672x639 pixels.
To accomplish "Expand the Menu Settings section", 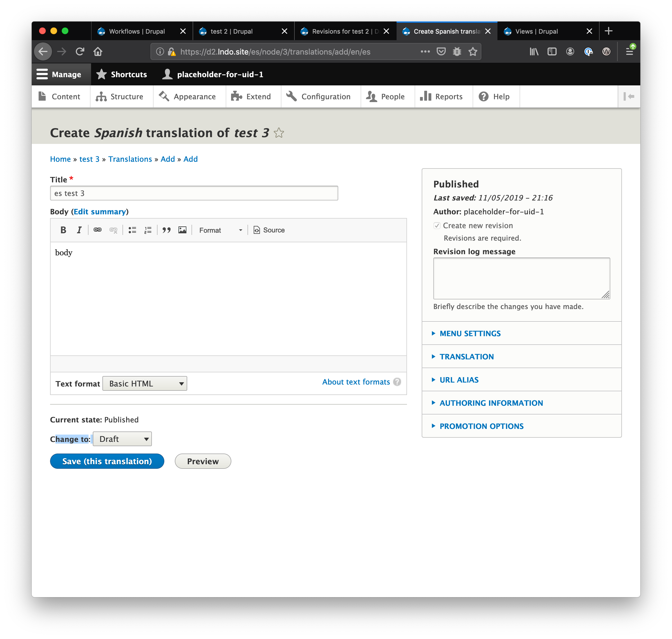I will coord(470,333).
